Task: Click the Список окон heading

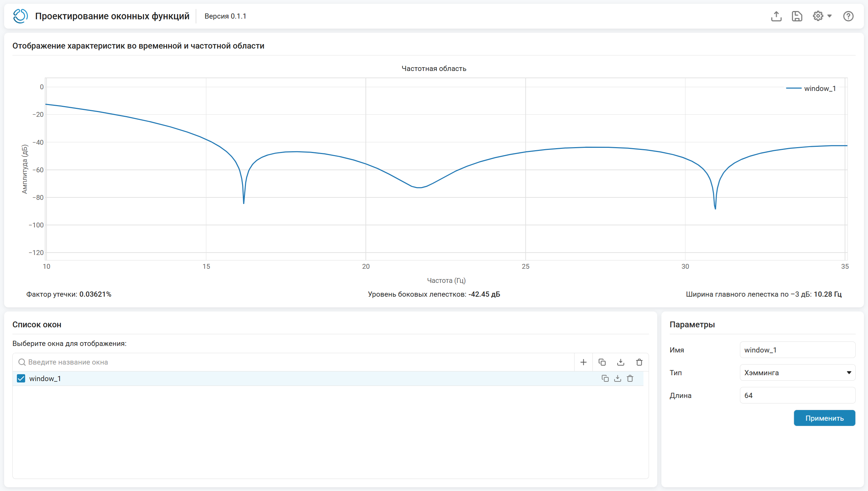Action: tap(37, 325)
